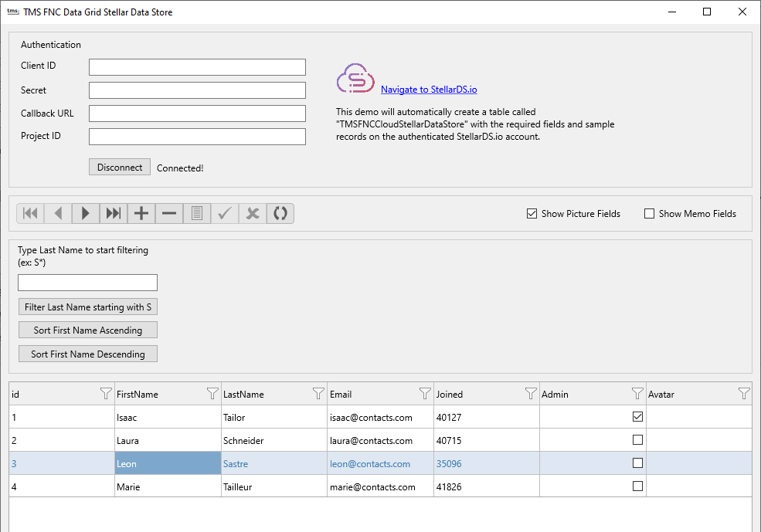Enable Show Memo Fields
The height and width of the screenshot is (532, 761).
[x=650, y=213]
